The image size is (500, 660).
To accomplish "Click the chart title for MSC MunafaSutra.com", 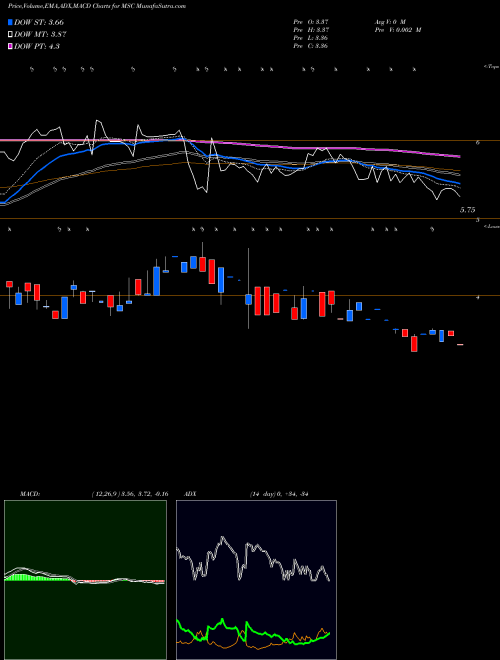I will pyautogui.click(x=97, y=6).
